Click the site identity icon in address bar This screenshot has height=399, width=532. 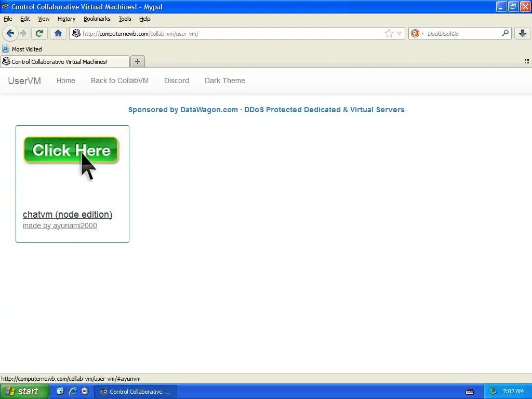[76, 33]
